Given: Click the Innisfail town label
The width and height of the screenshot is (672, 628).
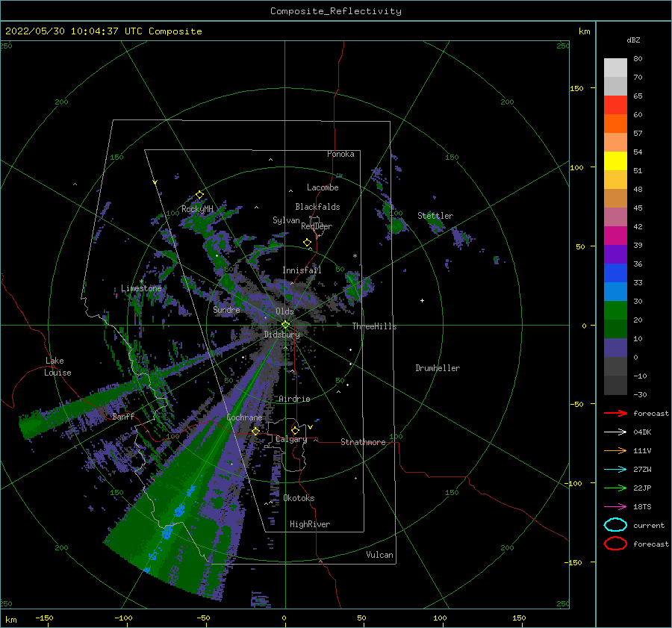Looking at the screenshot, I should pos(302,270).
